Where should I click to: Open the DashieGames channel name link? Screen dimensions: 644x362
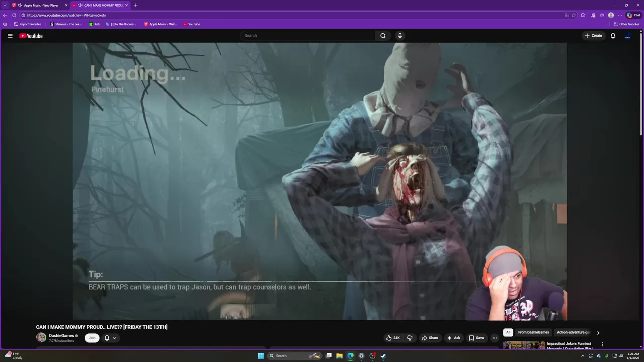(61, 335)
